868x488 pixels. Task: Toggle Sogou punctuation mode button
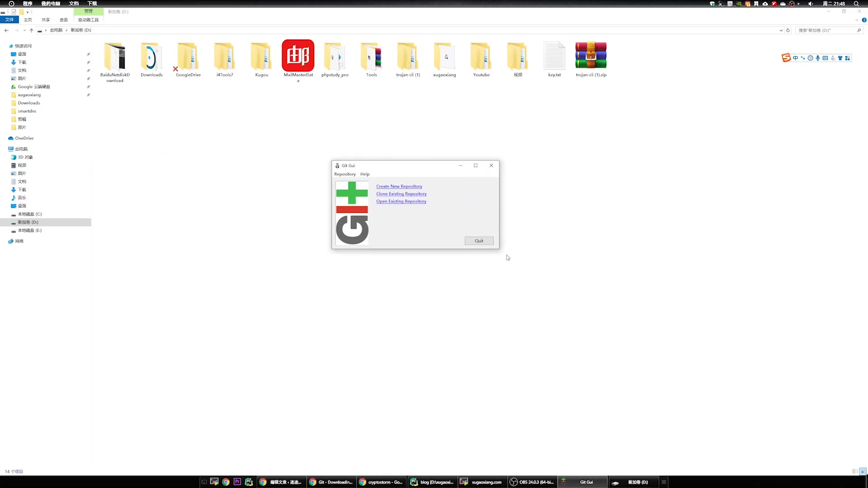(x=802, y=58)
